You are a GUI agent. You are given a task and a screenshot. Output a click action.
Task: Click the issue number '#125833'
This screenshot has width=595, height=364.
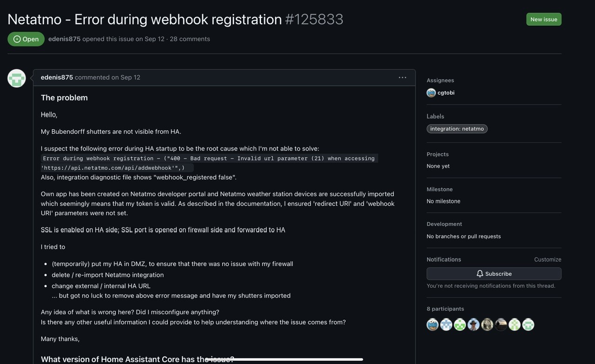click(314, 19)
